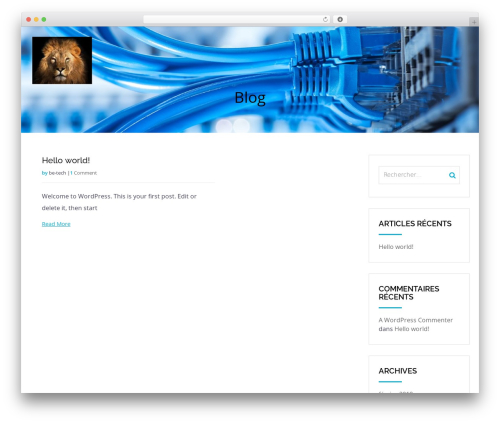Click the Read More link
This screenshot has height=423, width=500.
56,224
